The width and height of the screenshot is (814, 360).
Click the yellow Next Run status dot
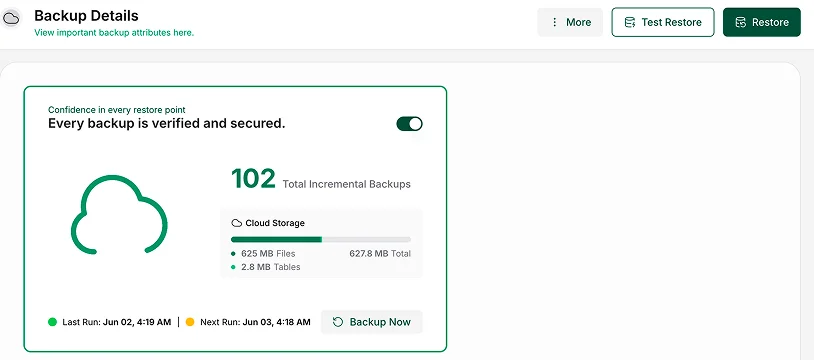coord(190,322)
